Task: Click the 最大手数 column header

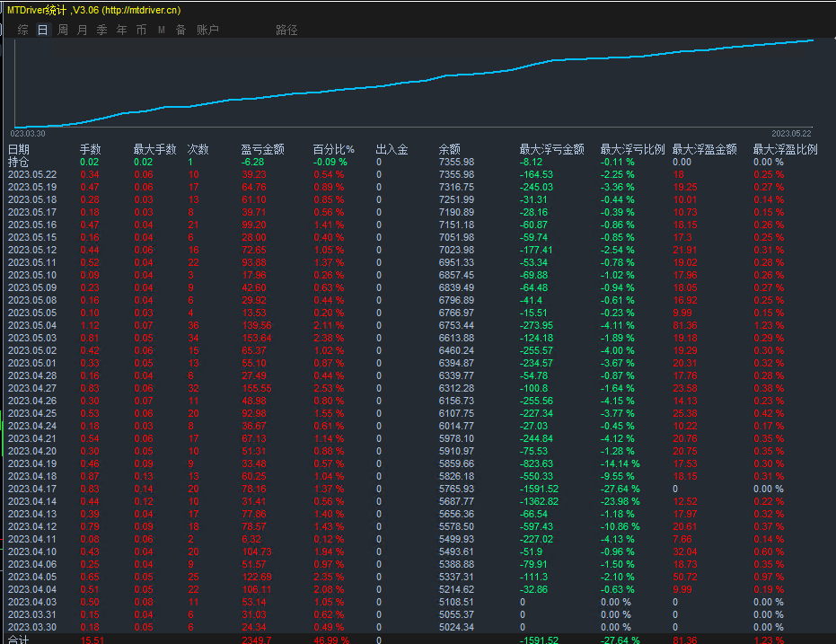Action: pos(154,149)
